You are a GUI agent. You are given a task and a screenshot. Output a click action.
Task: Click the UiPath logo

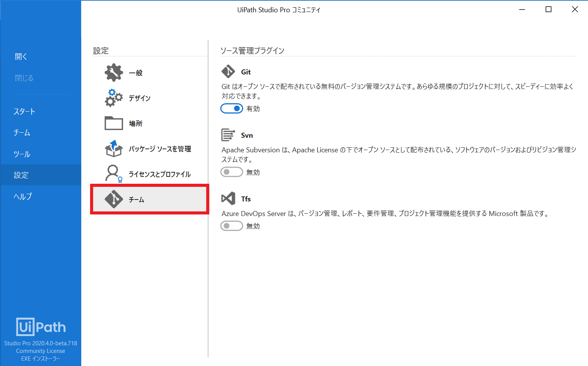pyautogui.click(x=41, y=327)
